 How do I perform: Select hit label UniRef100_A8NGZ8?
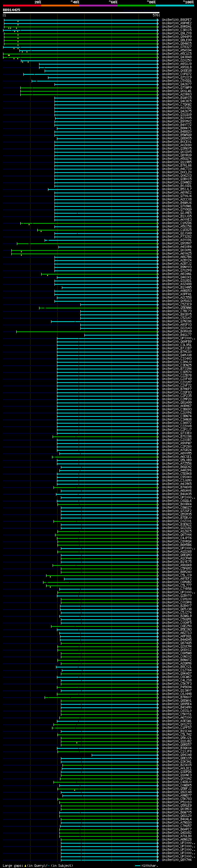point(177,839)
